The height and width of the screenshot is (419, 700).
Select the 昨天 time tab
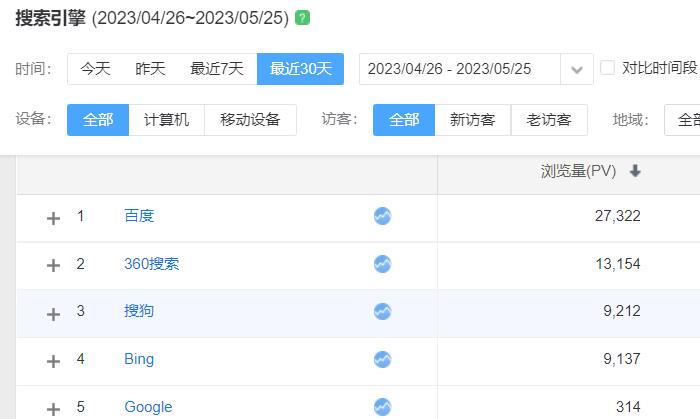tap(150, 69)
